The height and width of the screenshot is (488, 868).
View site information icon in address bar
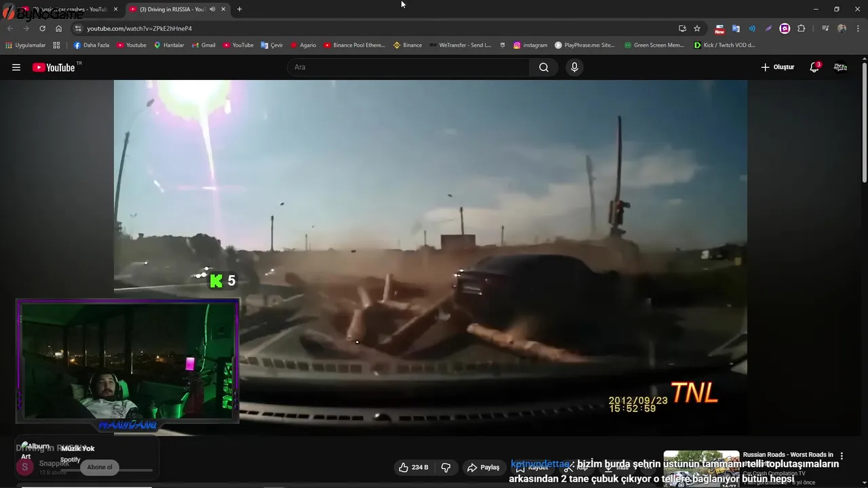tap(78, 28)
